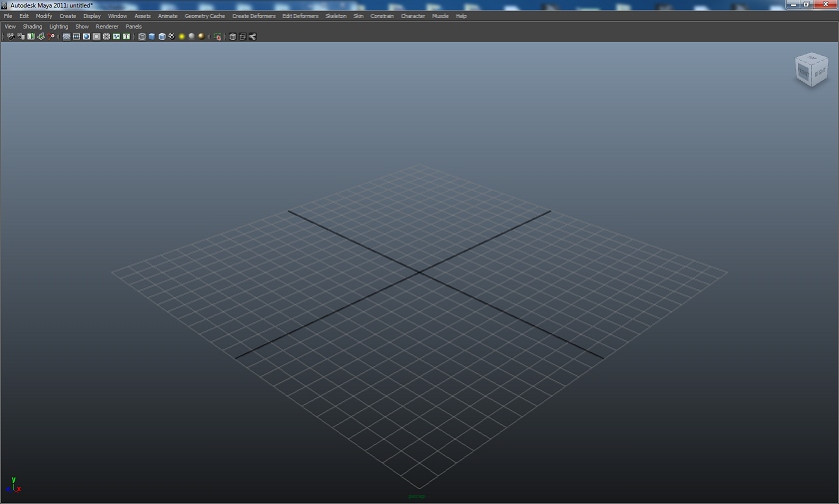Toggle the film gate icon

[x=76, y=36]
